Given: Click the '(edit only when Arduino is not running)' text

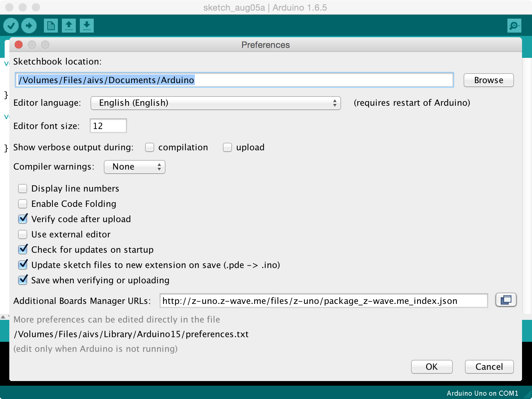Looking at the screenshot, I should (95, 349).
